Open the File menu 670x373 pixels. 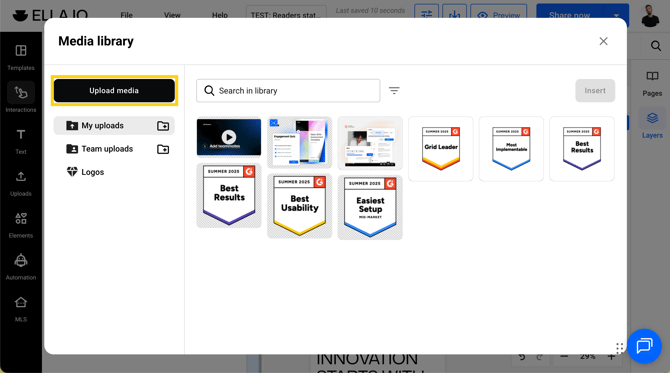coord(126,15)
